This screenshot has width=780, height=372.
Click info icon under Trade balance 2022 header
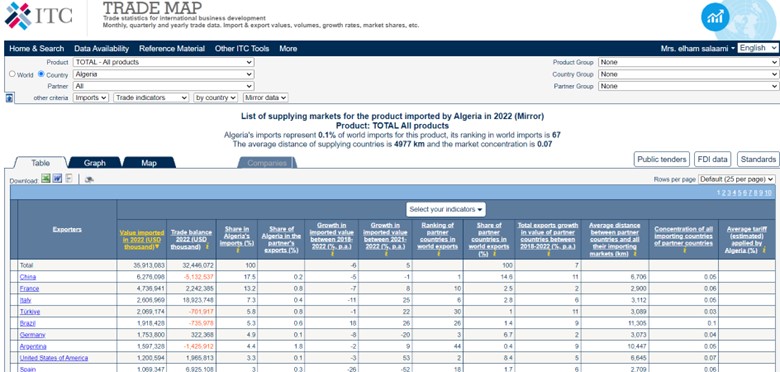(x=207, y=247)
